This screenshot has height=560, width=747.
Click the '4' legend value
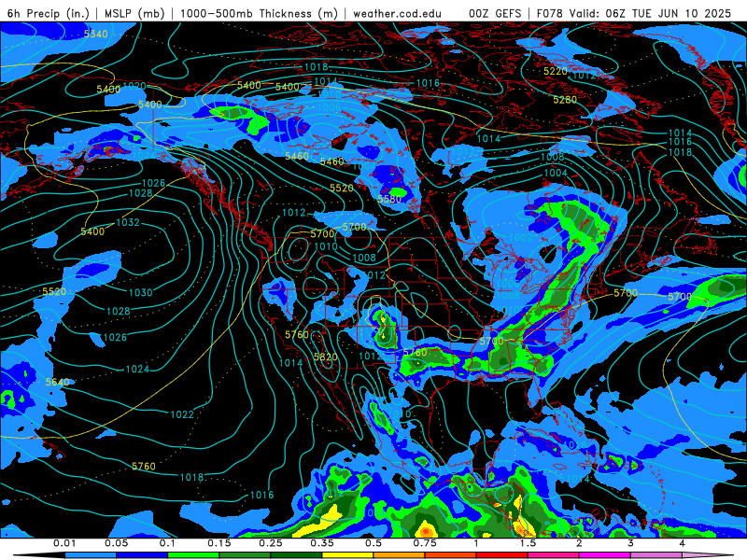pyautogui.click(x=682, y=543)
